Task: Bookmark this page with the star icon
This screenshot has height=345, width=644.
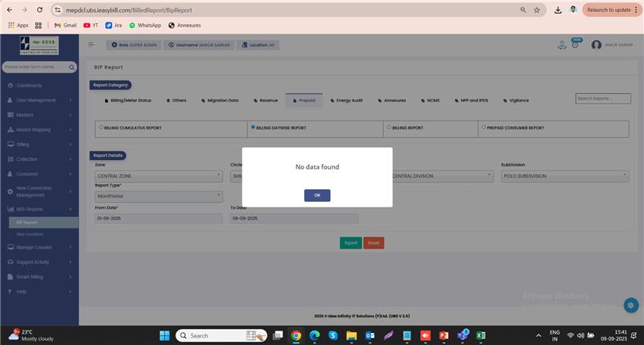Action: [537, 10]
